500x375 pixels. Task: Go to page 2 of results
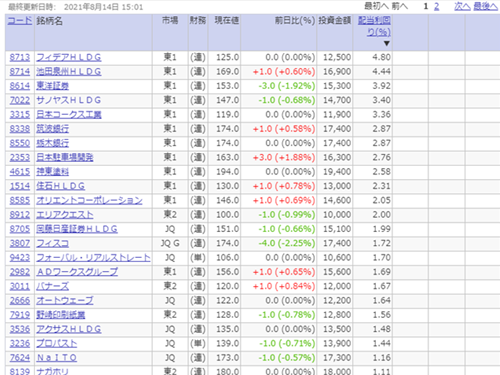click(436, 6)
